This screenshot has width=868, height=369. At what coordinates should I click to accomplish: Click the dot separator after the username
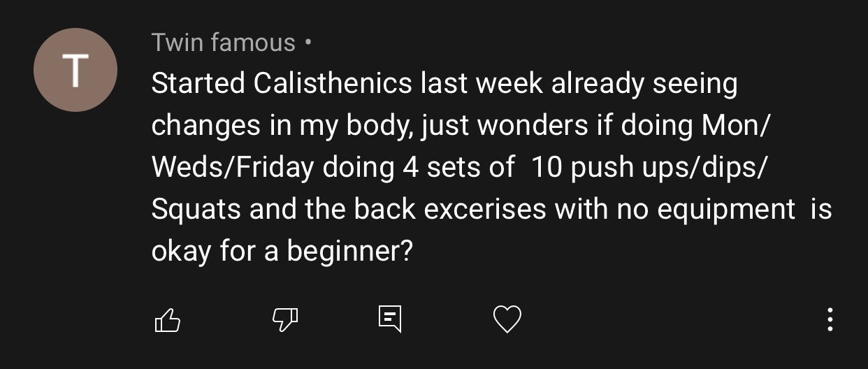click(308, 43)
